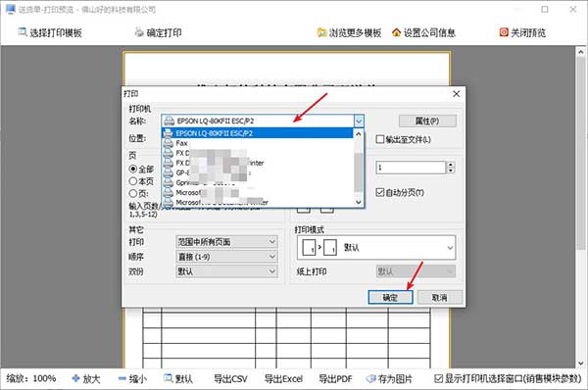588x390 pixels.
Task: Click 导出Excel in bottom bar
Action: tap(283, 379)
